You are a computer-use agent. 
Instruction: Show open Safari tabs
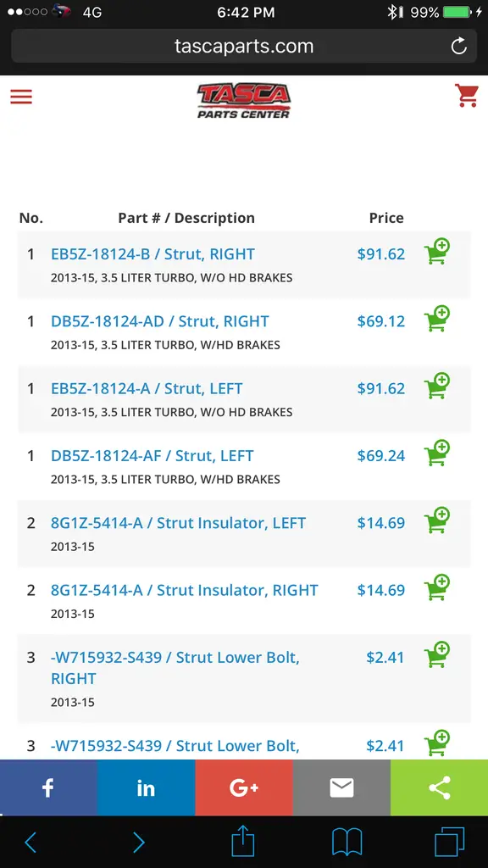point(449,843)
